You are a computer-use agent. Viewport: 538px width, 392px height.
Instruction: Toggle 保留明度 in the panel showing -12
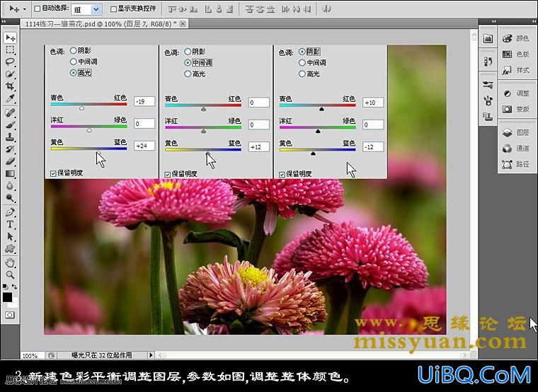tap(282, 175)
